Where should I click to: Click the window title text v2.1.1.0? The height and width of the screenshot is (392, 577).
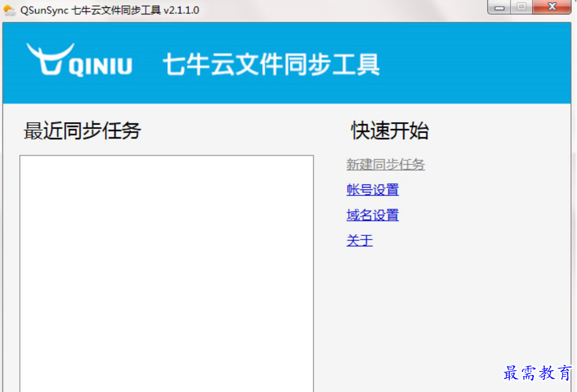tap(182, 10)
